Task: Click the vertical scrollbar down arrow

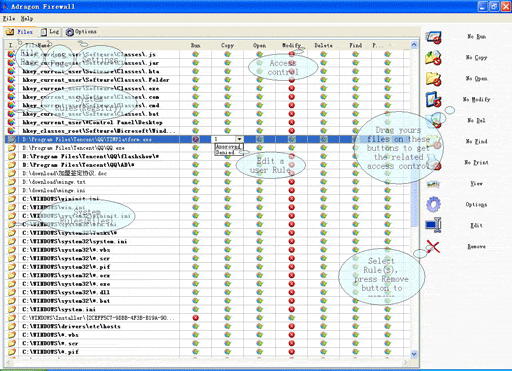Action: (414, 354)
